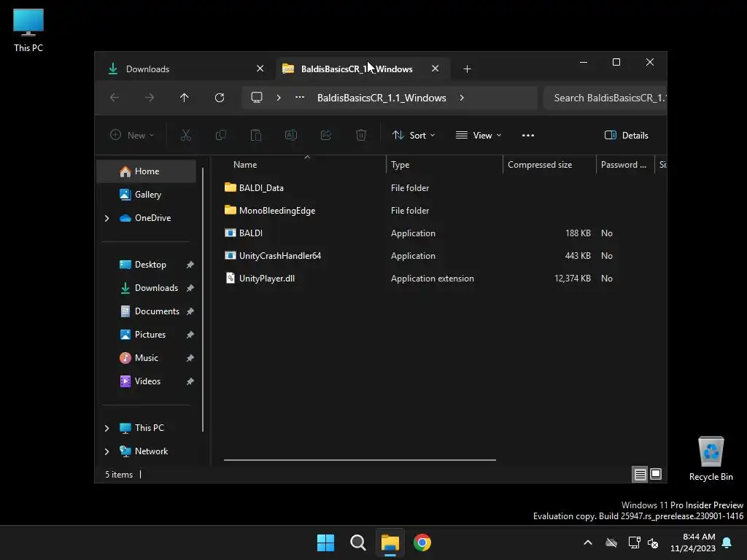This screenshot has width=747, height=560.
Task: Close the BaldisBasicsCR tab
Action: (435, 69)
